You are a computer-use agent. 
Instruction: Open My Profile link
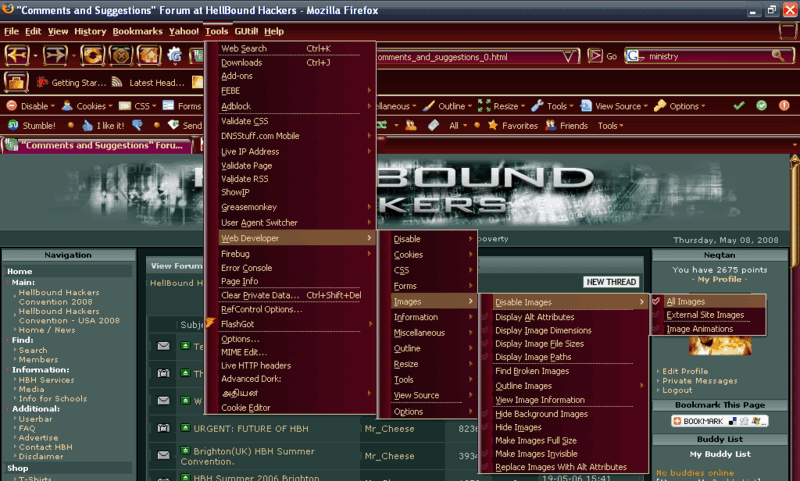tap(719, 279)
